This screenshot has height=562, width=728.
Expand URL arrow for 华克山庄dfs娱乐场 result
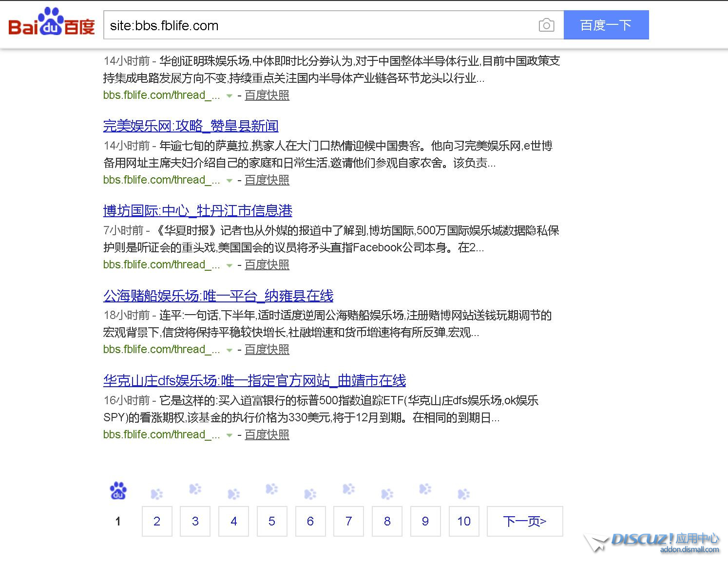pos(229,435)
